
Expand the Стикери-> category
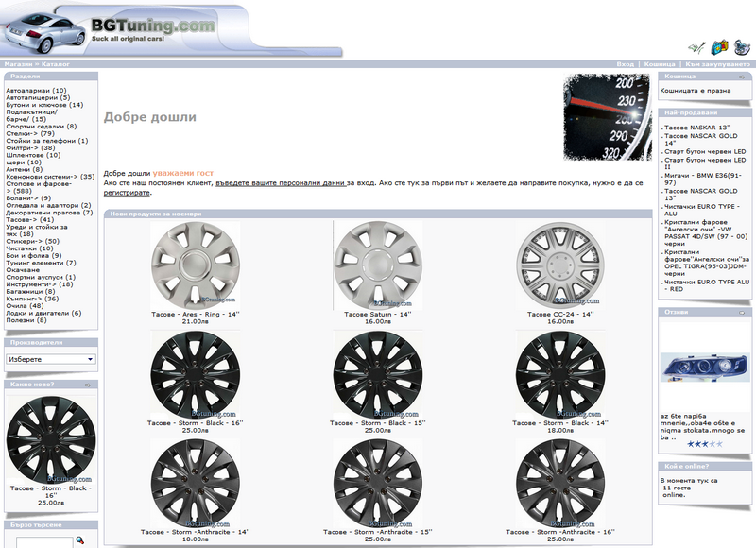coord(32,242)
